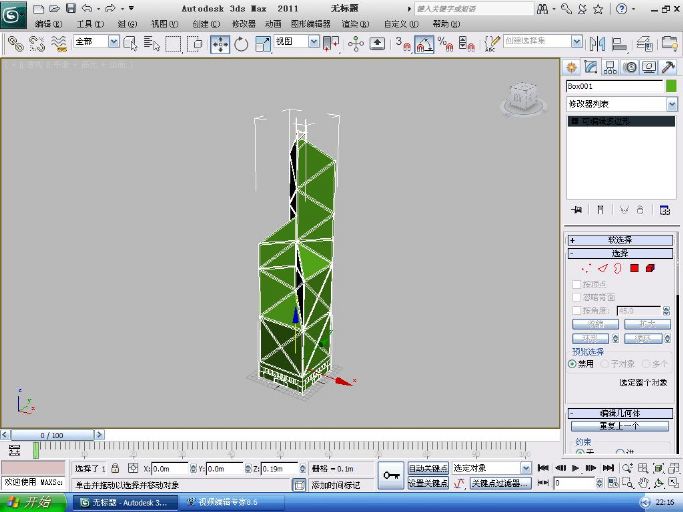Open the 全部 selection filter dropdown
Image resolution: width=683 pixels, height=512 pixels.
point(114,42)
